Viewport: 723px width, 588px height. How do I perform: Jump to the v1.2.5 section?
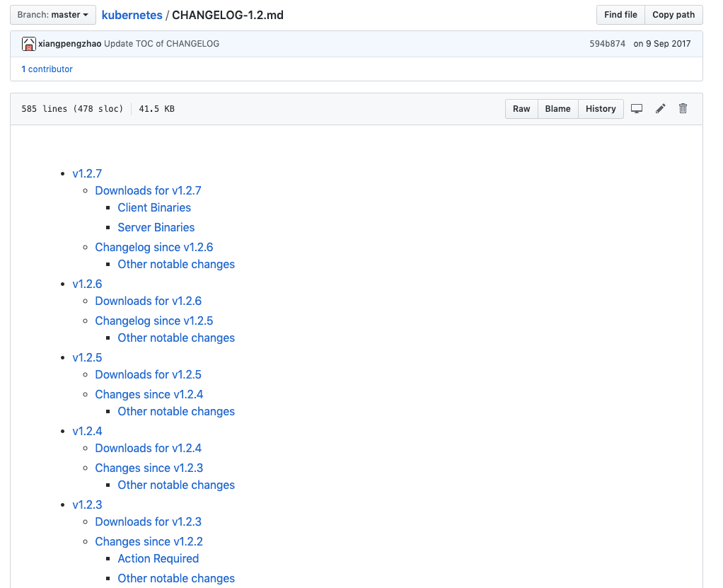pos(87,357)
